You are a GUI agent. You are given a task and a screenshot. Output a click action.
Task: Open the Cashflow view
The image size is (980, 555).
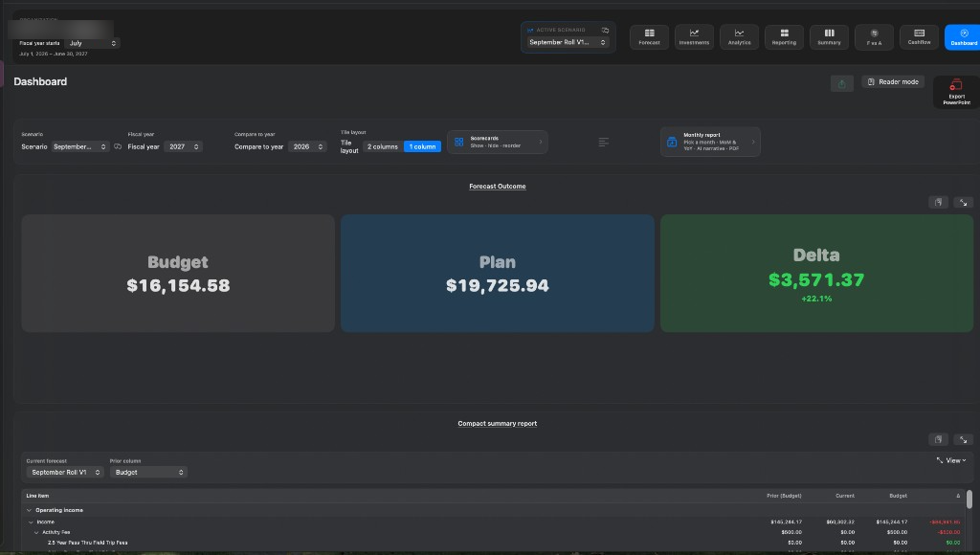pyautogui.click(x=919, y=37)
